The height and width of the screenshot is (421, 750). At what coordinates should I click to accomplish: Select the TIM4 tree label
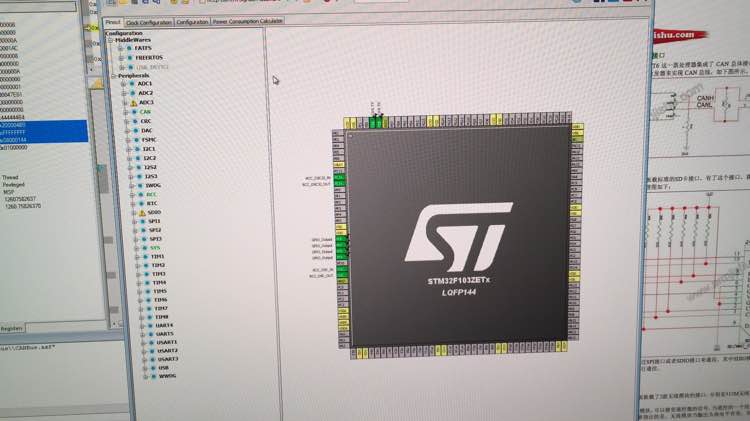tap(159, 283)
